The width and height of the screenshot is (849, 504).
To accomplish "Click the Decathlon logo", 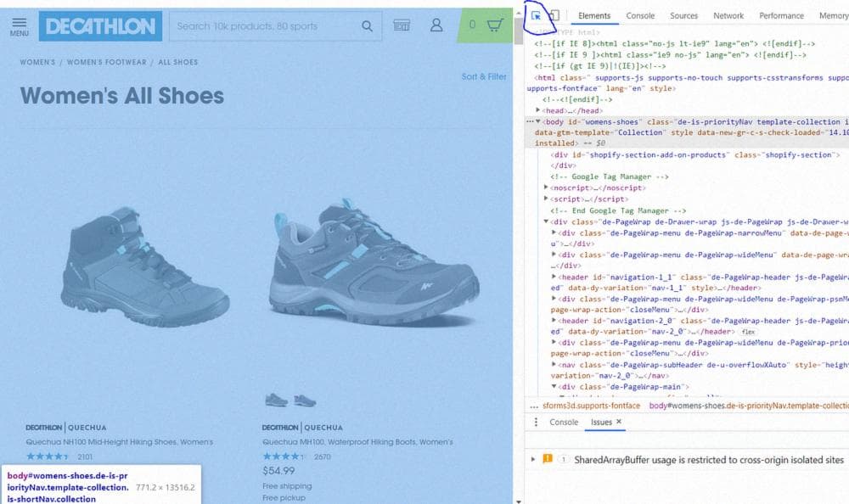I will [x=100, y=26].
